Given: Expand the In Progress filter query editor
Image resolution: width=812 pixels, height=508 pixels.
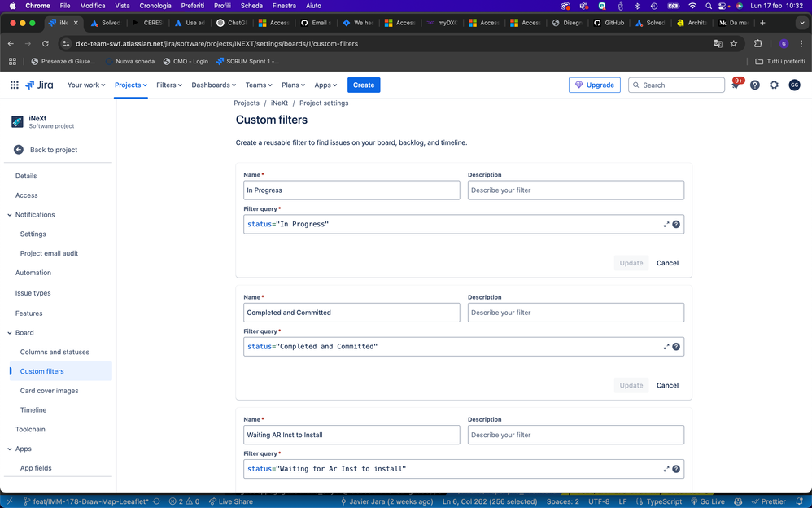Looking at the screenshot, I should click(x=666, y=225).
